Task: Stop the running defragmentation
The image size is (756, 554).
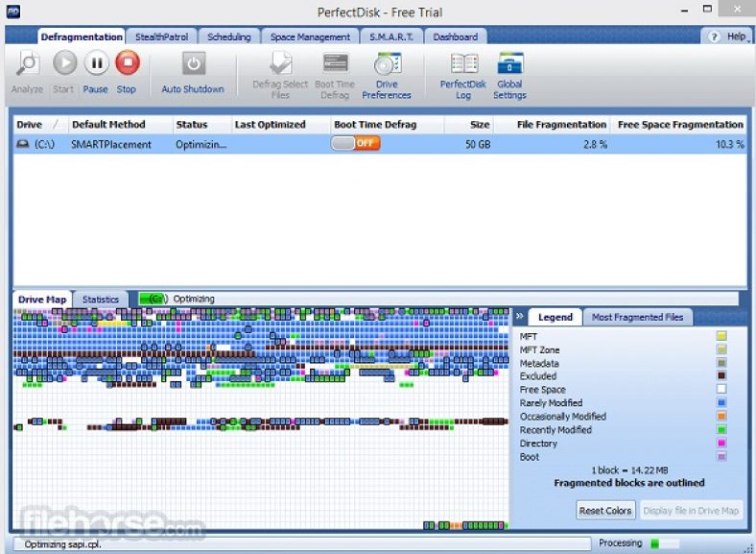Action: pos(127,64)
